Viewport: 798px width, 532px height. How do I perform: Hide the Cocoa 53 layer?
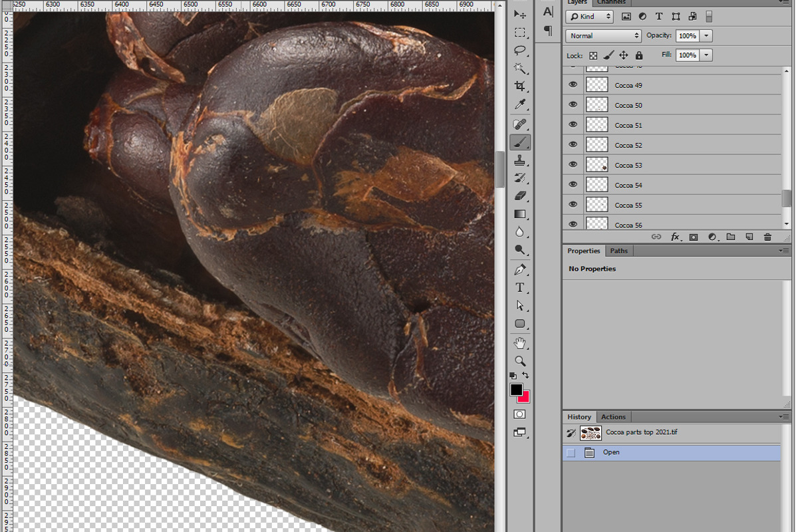point(573,165)
